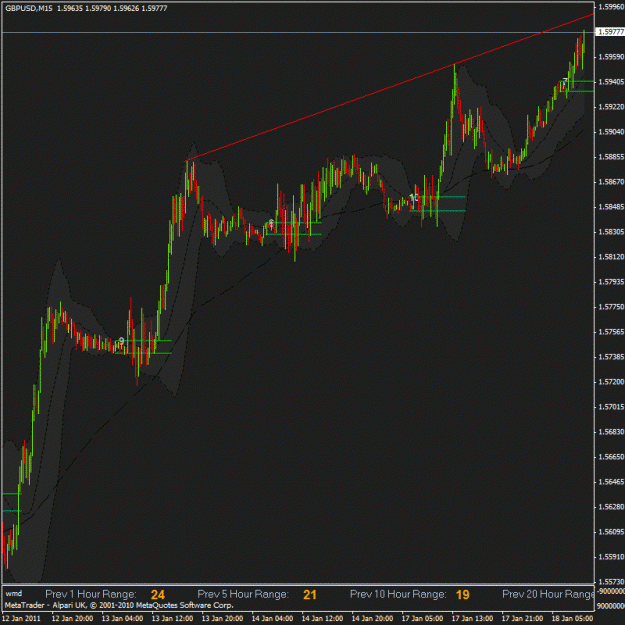The height and width of the screenshot is (625, 625).
Task: Click the 17 Jan 21:00 time label
Action: click(523, 619)
